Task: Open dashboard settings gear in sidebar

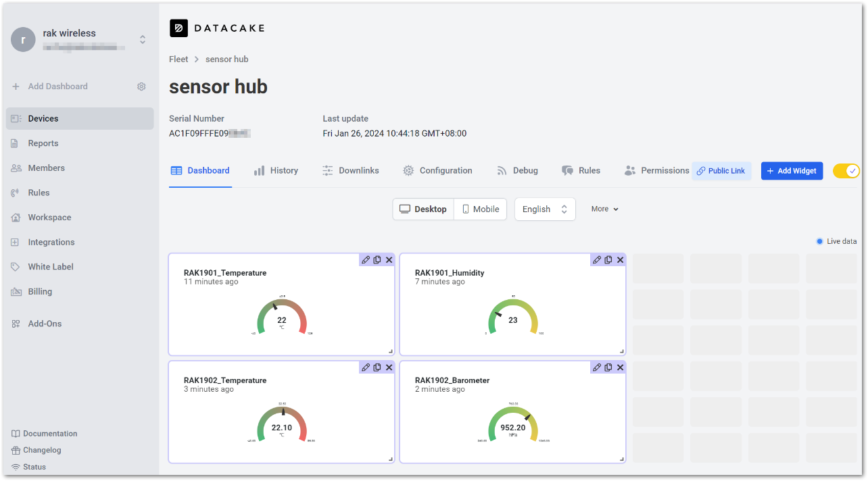Action: [141, 86]
